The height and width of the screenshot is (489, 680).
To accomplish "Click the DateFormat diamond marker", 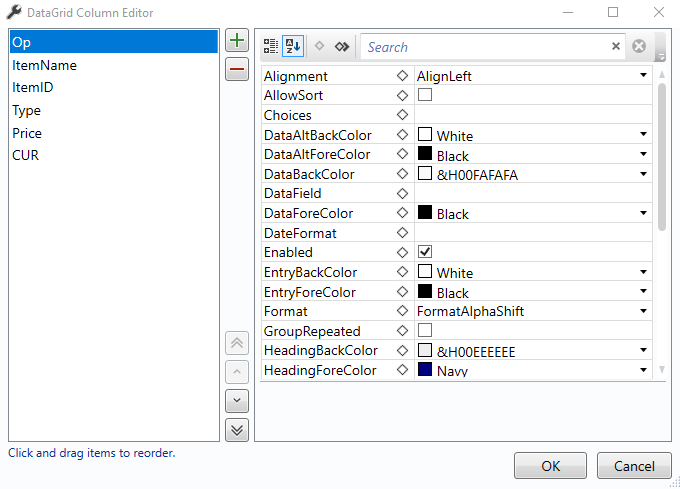I will tap(402, 233).
